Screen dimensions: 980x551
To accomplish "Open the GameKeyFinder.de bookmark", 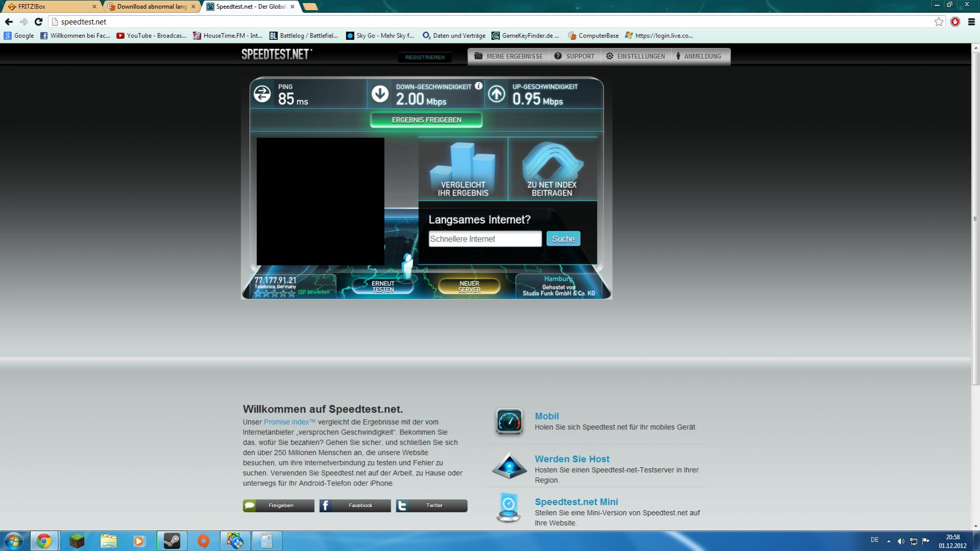I will [525, 36].
